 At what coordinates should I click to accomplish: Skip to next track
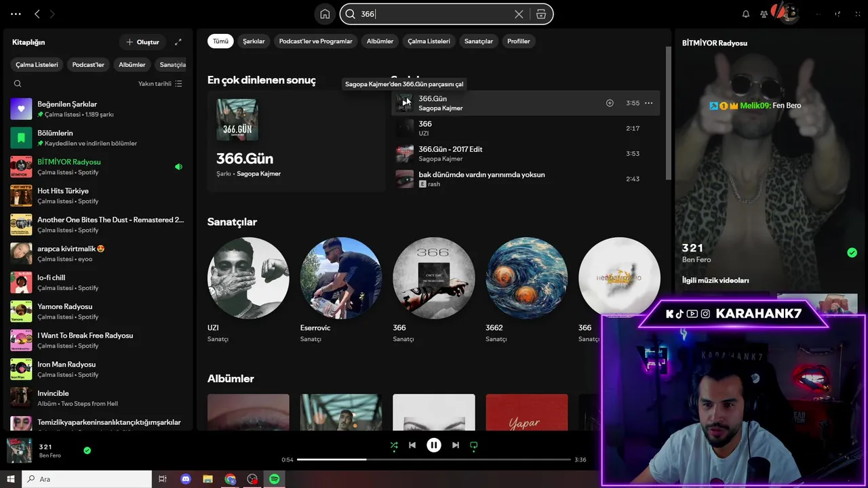[x=456, y=445]
